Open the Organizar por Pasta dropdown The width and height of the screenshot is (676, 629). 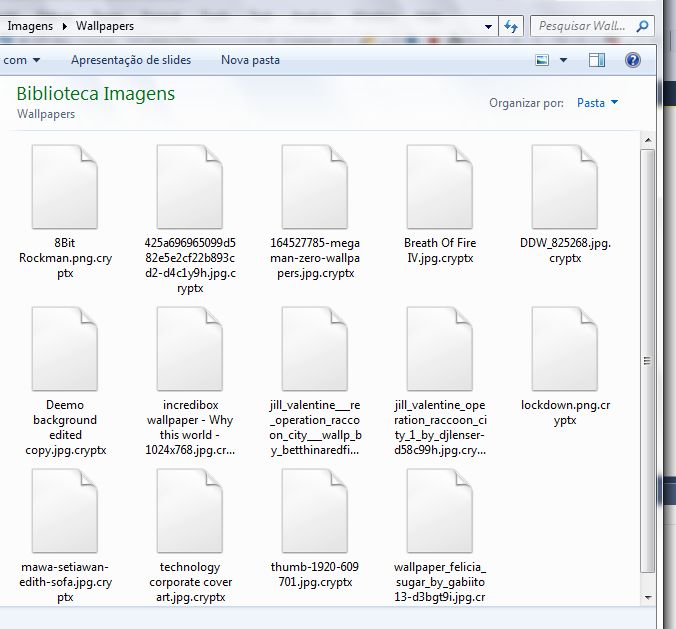pyautogui.click(x=597, y=103)
